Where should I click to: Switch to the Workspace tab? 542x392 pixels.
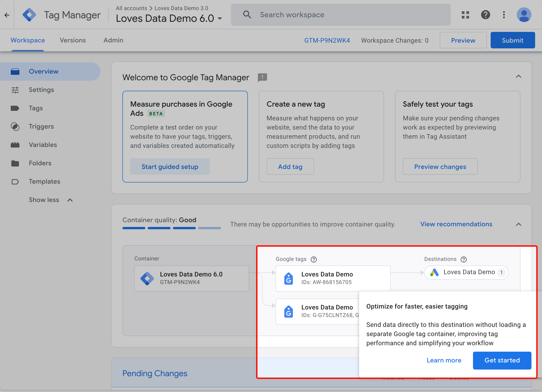28,40
